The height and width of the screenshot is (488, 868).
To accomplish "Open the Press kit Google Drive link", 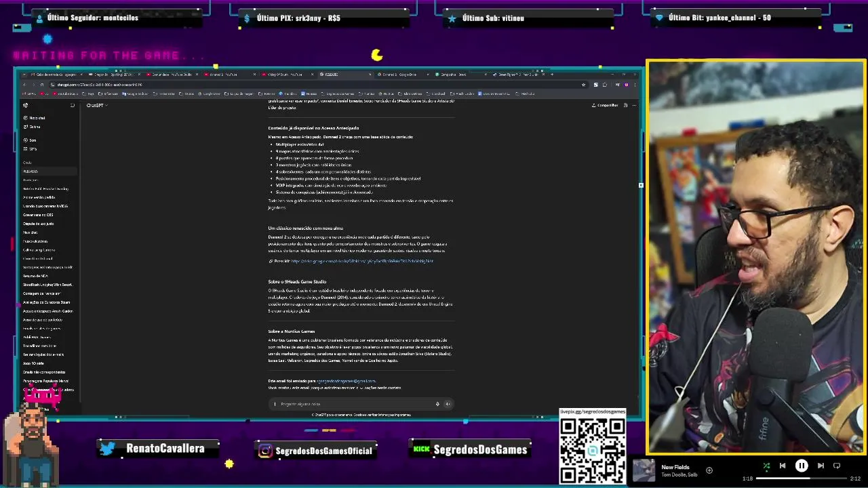I will pos(362,261).
